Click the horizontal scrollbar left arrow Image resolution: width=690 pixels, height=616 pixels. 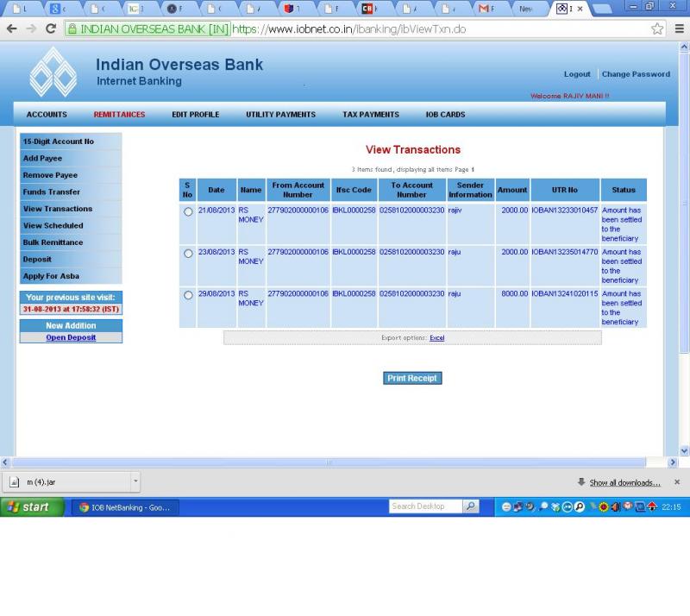tap(5, 462)
